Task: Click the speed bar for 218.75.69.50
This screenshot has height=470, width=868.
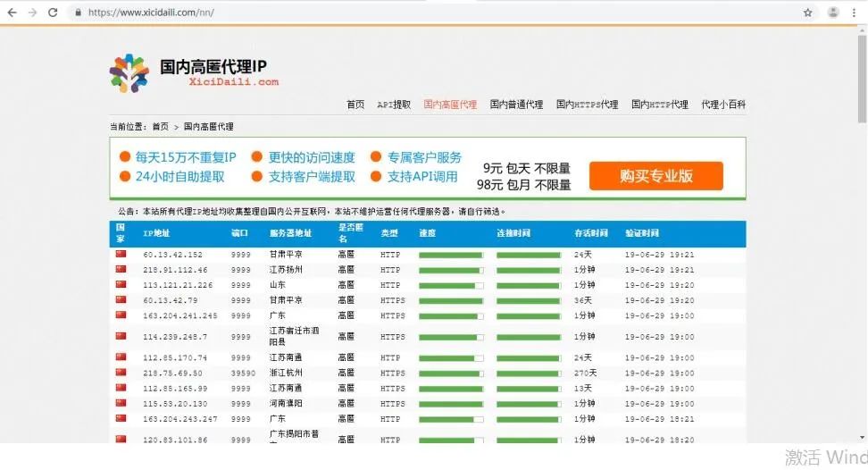Action: pos(451,373)
